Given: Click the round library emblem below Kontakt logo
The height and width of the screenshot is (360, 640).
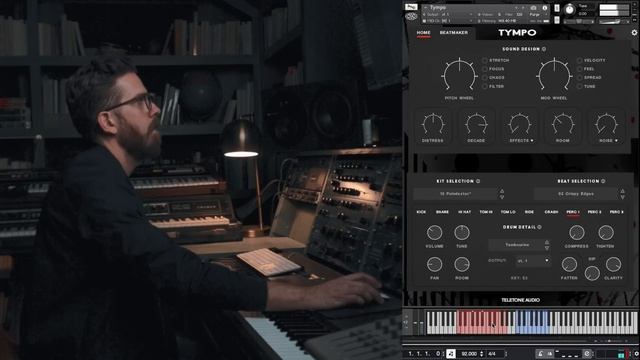Looking at the screenshot, I should [x=411, y=17].
